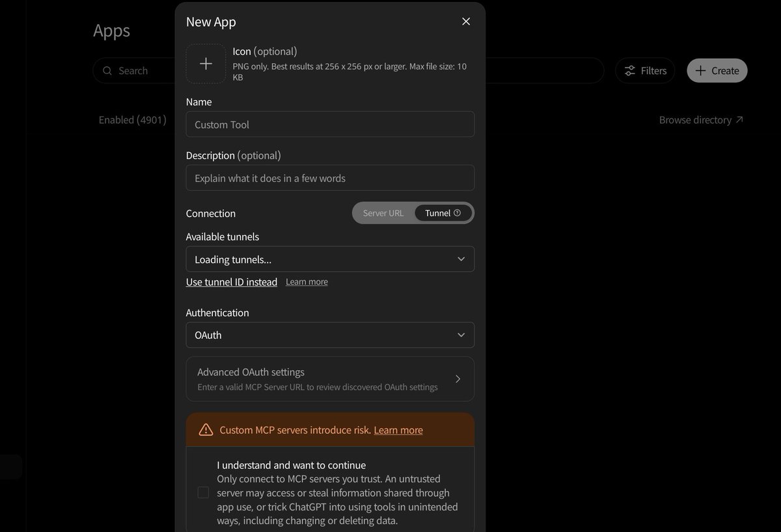The height and width of the screenshot is (532, 781).
Task: Open the Authentication OAuth dropdown
Action: [330, 335]
